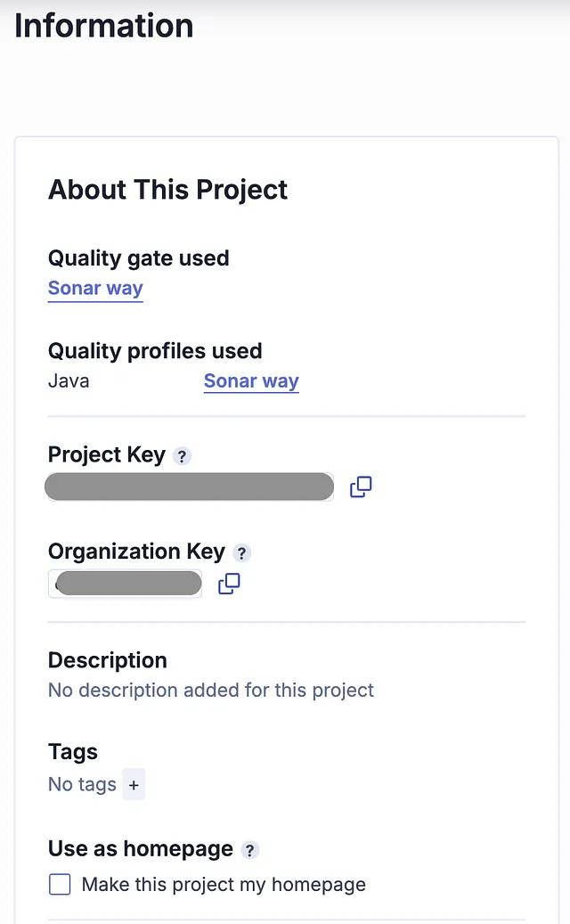Open the Organization Key help tooltip
The width and height of the screenshot is (570, 924).
point(241,552)
